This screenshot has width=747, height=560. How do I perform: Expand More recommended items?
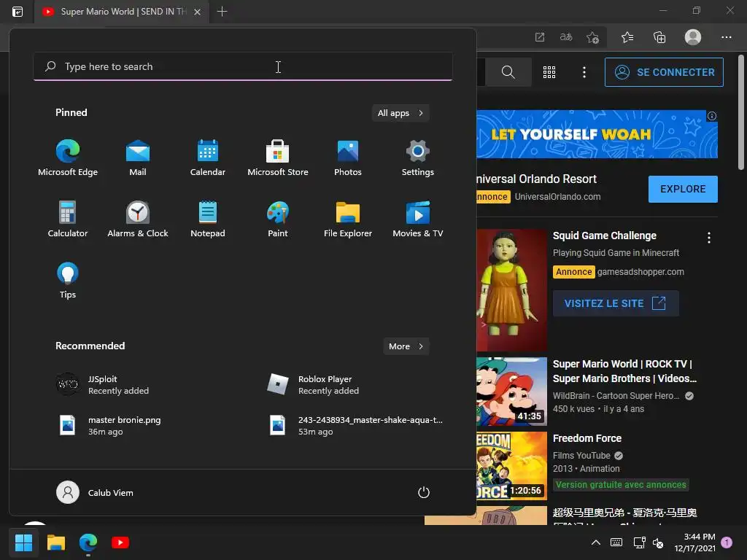(406, 346)
